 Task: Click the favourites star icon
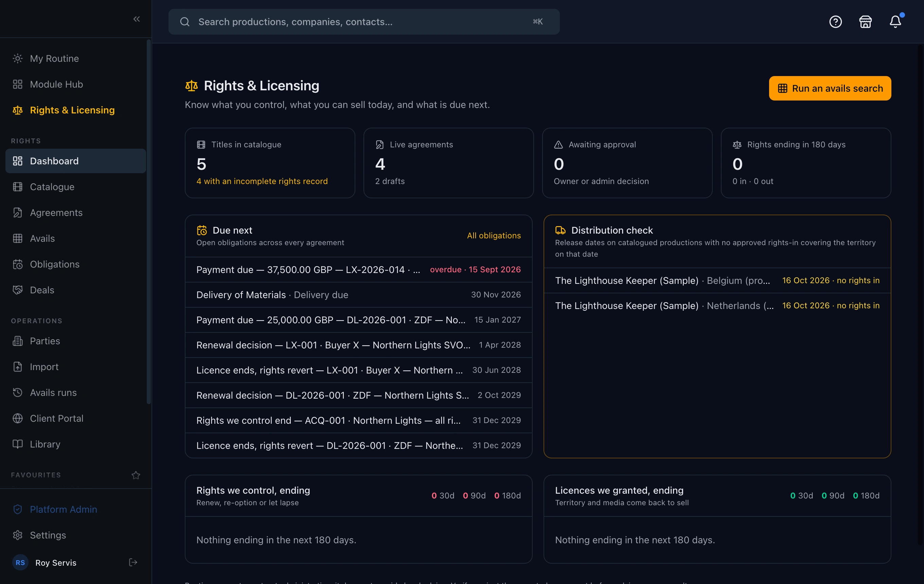pyautogui.click(x=136, y=475)
